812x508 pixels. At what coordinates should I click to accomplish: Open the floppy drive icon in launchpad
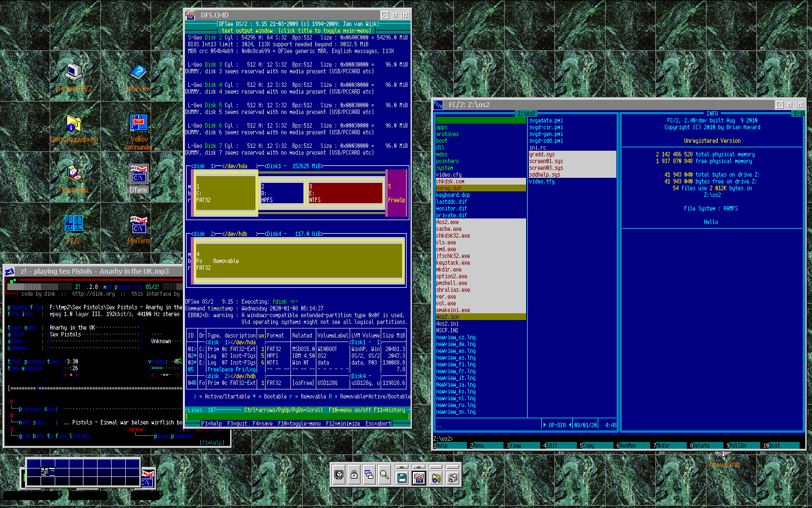point(402,478)
